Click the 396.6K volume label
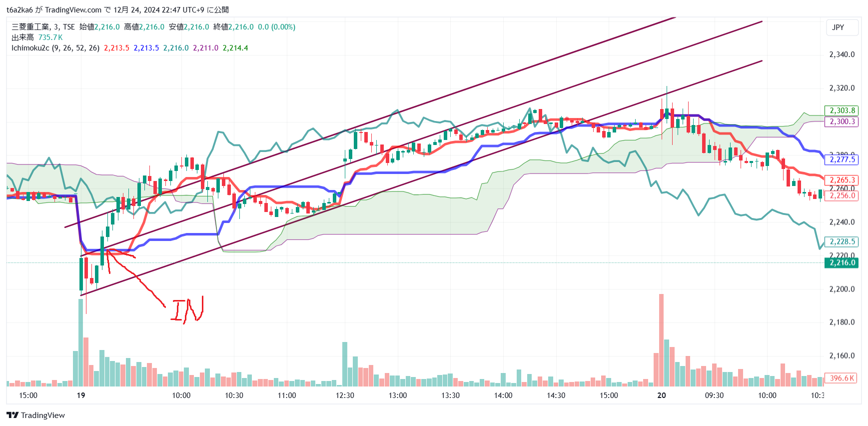 [841, 378]
